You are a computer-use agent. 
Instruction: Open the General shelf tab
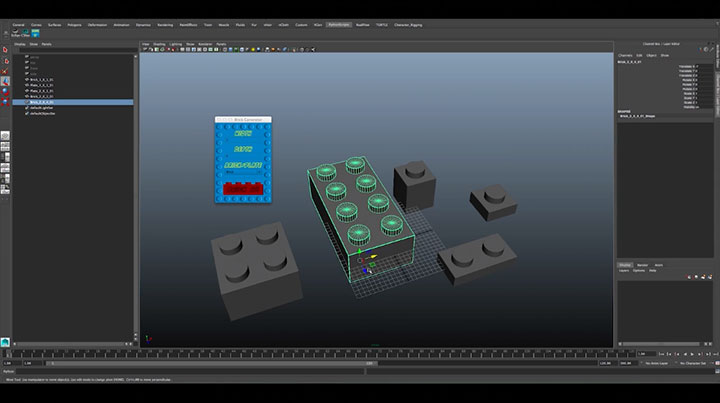pos(18,25)
